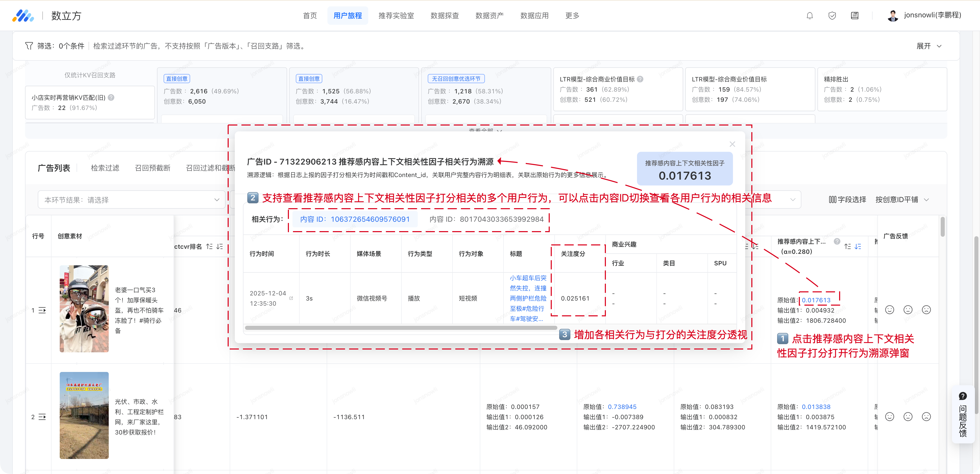
Task: Click help icon beside 小店实时再营销KV匹配
Action: (x=111, y=97)
